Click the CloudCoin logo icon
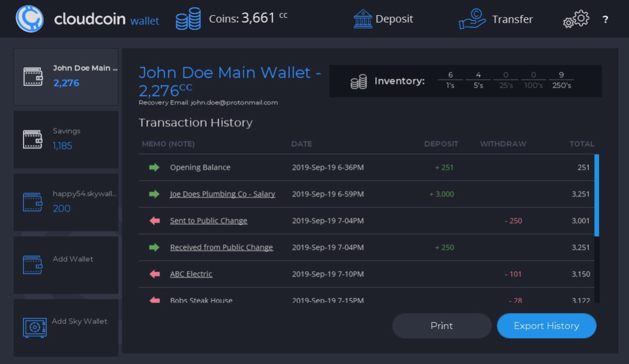 [x=30, y=19]
